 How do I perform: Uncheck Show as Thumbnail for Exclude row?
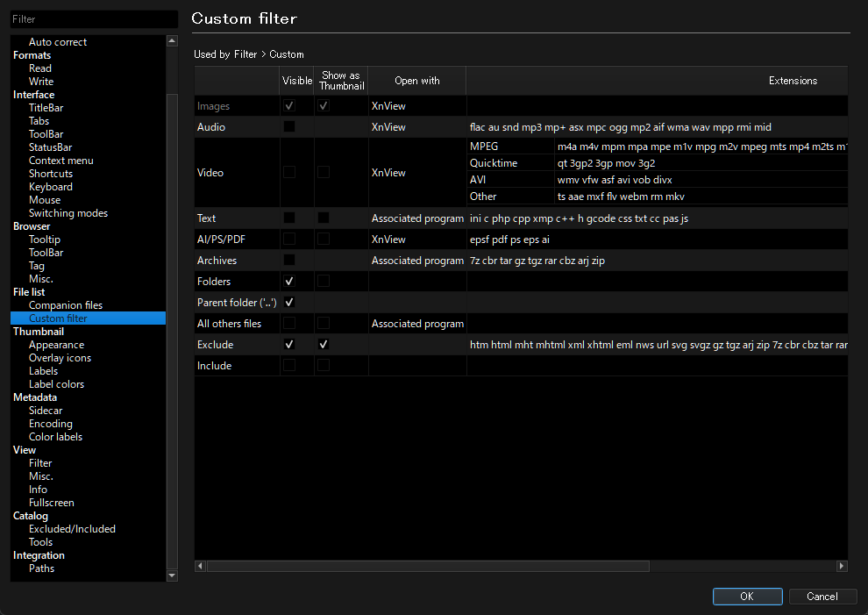[x=324, y=345]
